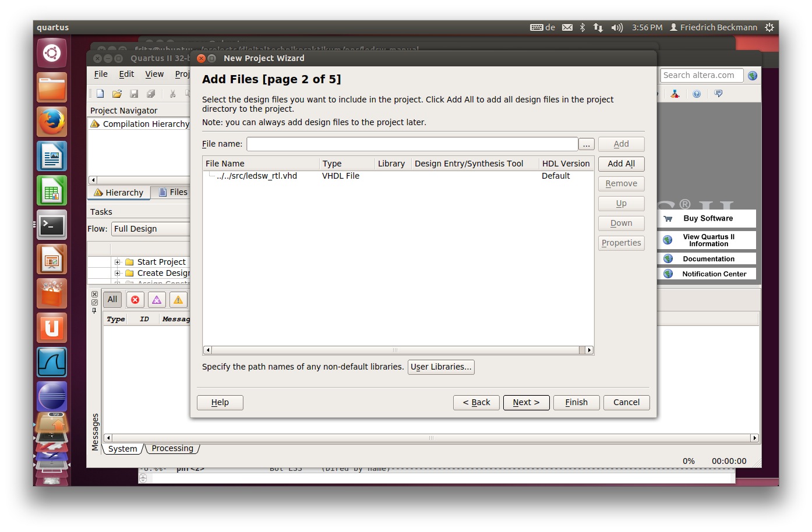Toggle the All messages filter button
Image resolution: width=812 pixels, height=532 pixels.
[x=112, y=300]
